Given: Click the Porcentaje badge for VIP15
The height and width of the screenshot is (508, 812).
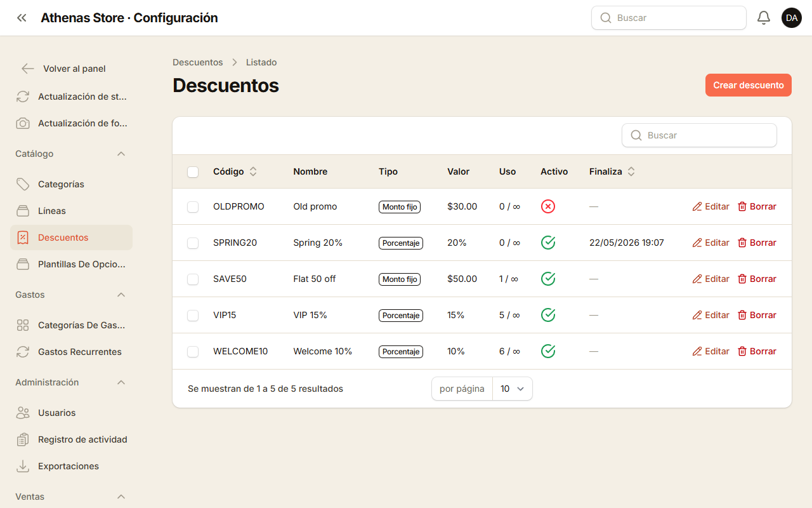Looking at the screenshot, I should 401,315.
